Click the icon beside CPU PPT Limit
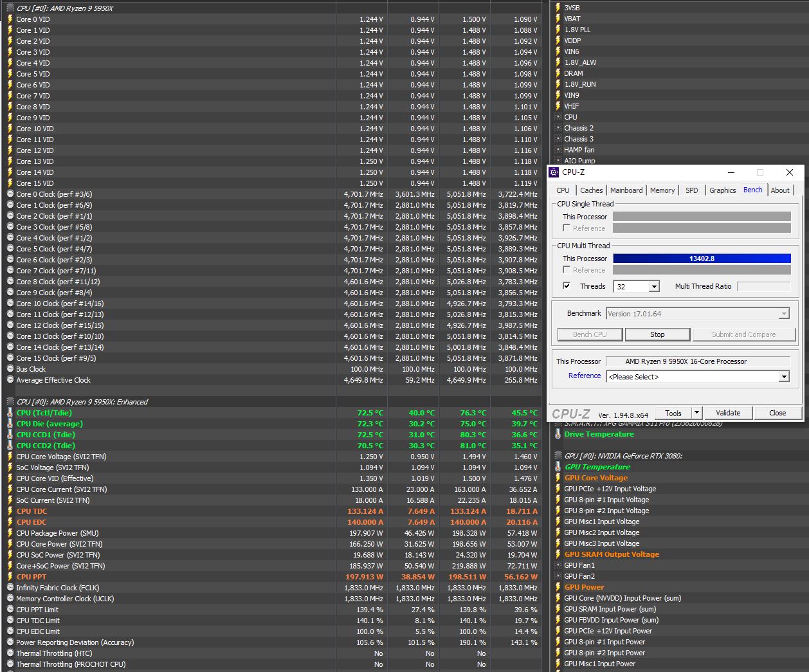The width and height of the screenshot is (809, 672). pos(10,610)
